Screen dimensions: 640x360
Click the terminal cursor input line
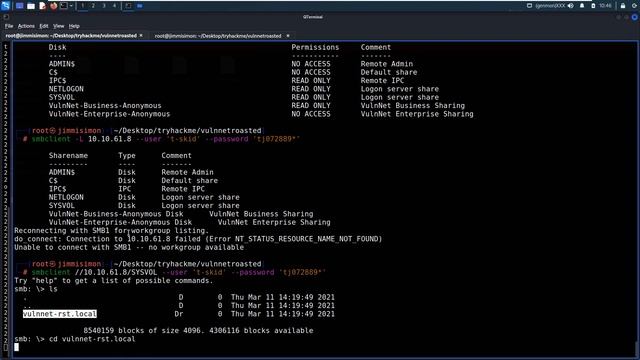16,347
